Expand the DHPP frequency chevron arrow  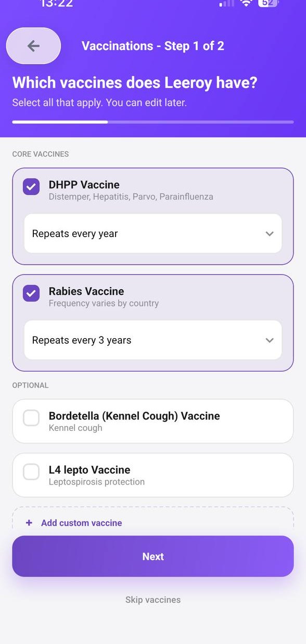270,233
